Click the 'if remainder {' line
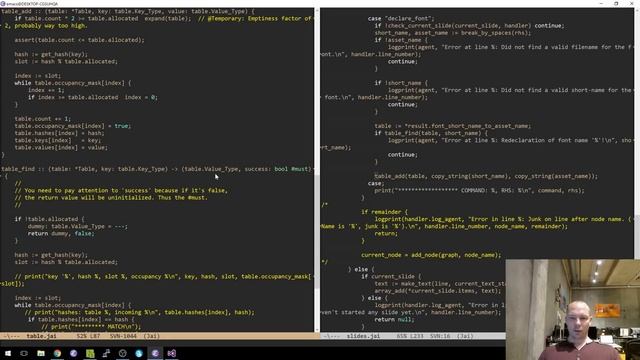This screenshot has height=360, width=640. (384, 212)
